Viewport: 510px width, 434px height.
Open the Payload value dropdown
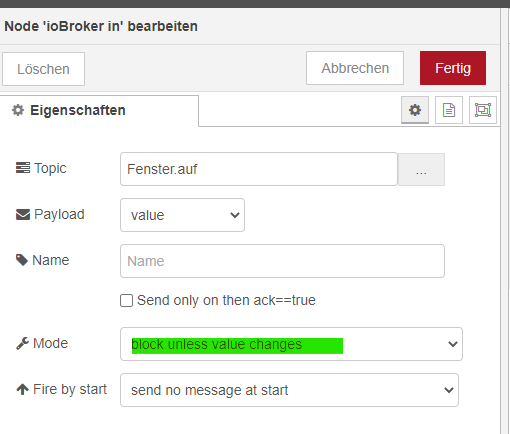coord(182,215)
